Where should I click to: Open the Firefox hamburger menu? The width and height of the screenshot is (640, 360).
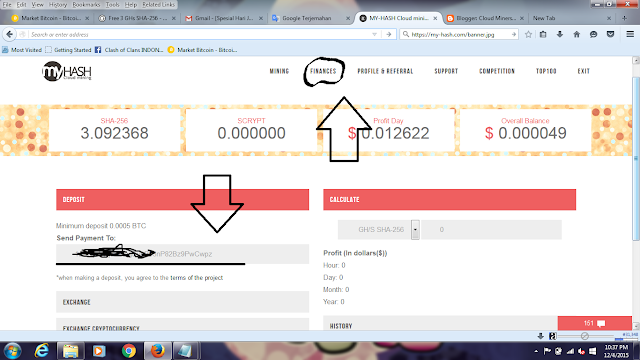630,34
